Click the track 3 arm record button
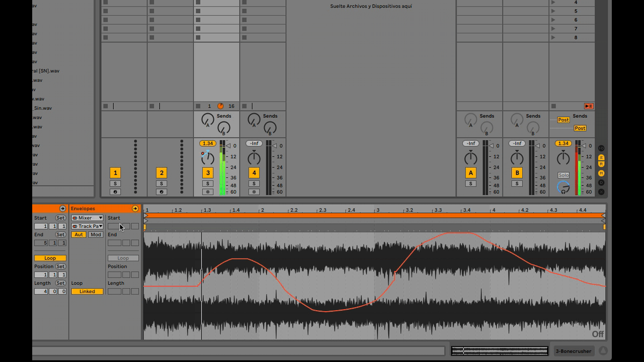Viewport: 644px width, 362px height. (207, 192)
